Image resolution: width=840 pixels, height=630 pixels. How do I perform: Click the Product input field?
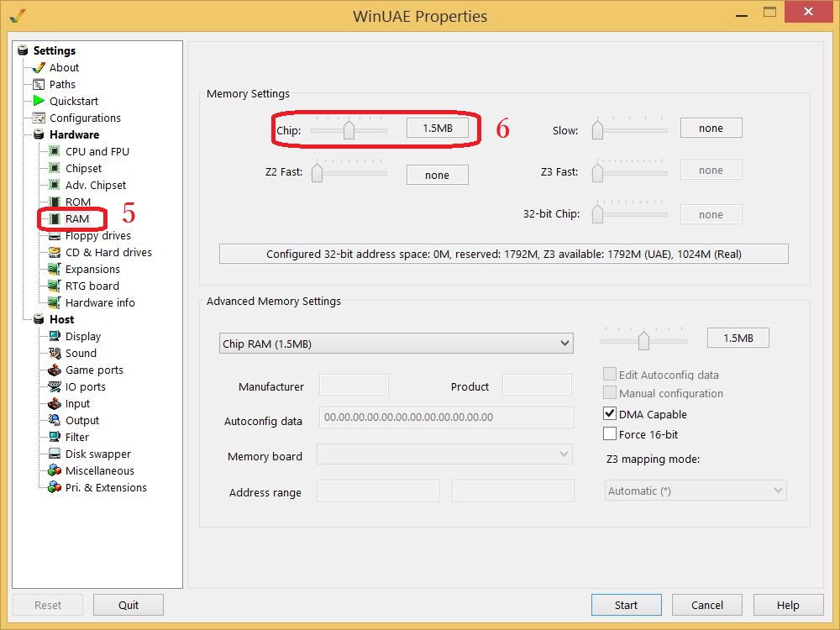click(x=537, y=385)
